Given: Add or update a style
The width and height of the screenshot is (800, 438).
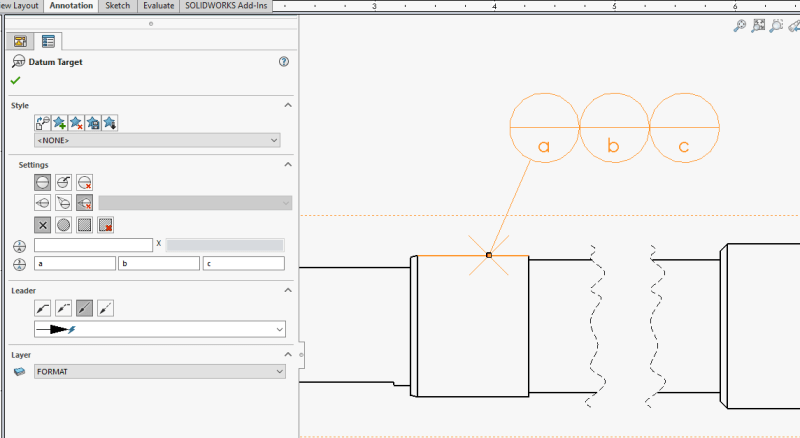Looking at the screenshot, I should 59,123.
